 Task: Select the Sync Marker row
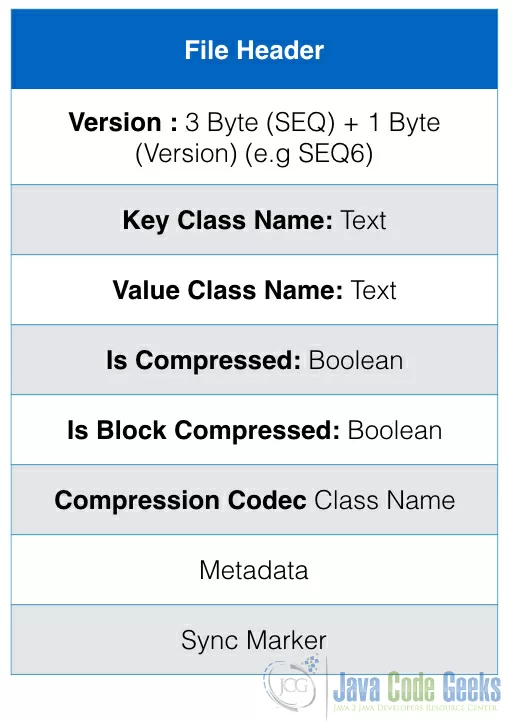(254, 640)
